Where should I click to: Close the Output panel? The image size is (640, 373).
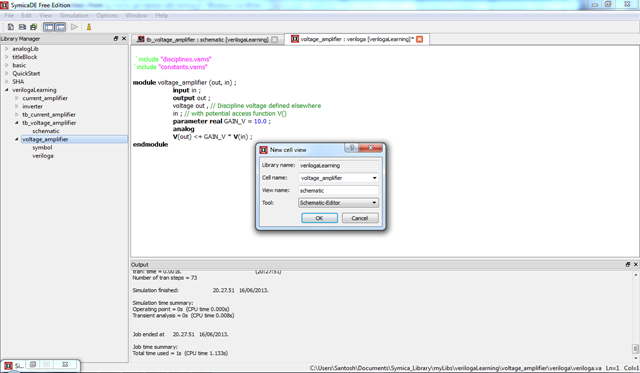[x=636, y=264]
